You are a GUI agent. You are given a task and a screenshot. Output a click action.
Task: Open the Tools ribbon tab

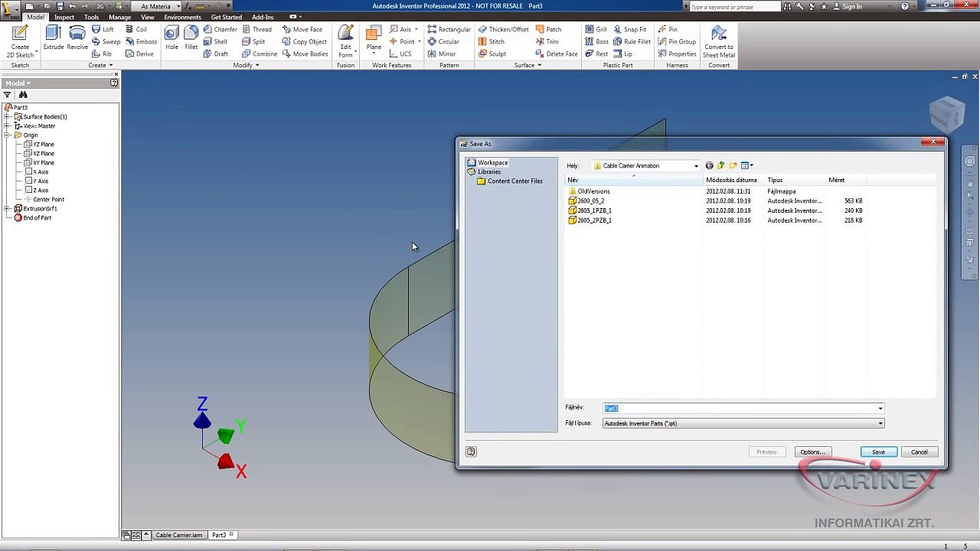[x=91, y=17]
